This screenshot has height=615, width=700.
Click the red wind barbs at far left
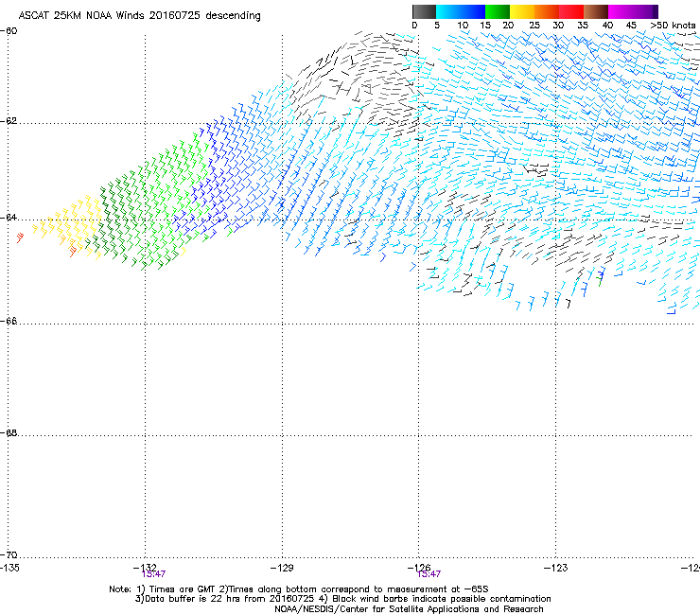point(20,237)
